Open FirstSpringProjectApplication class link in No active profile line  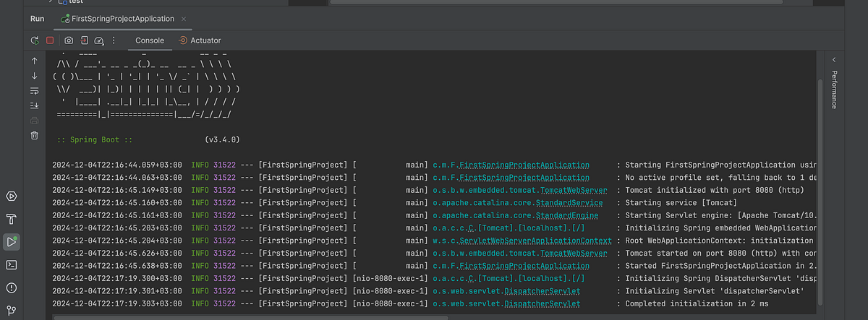pyautogui.click(x=524, y=178)
